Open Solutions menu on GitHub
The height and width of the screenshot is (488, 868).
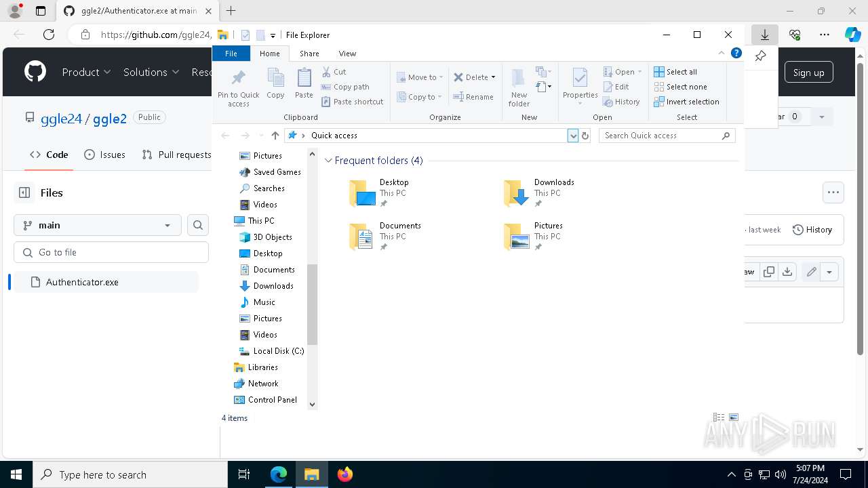151,72
